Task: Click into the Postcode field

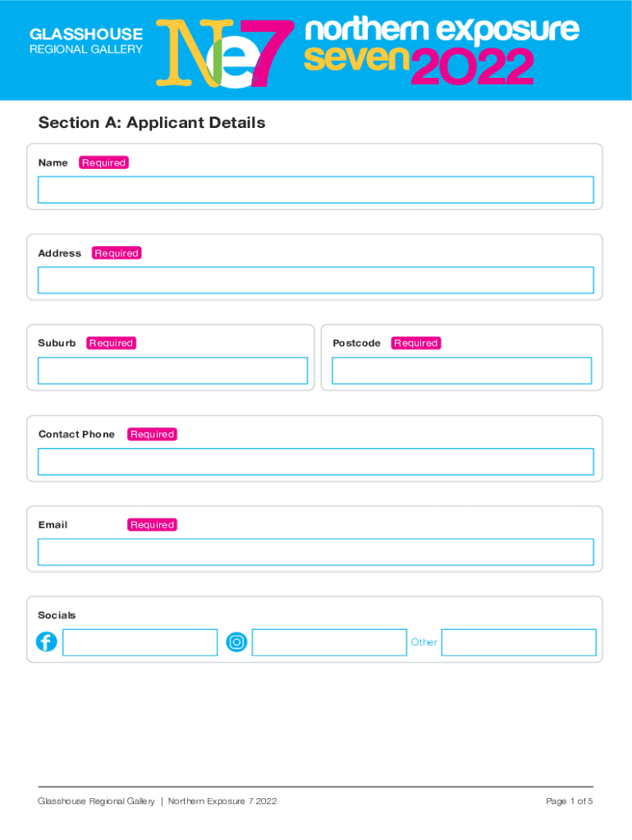Action: (461, 371)
